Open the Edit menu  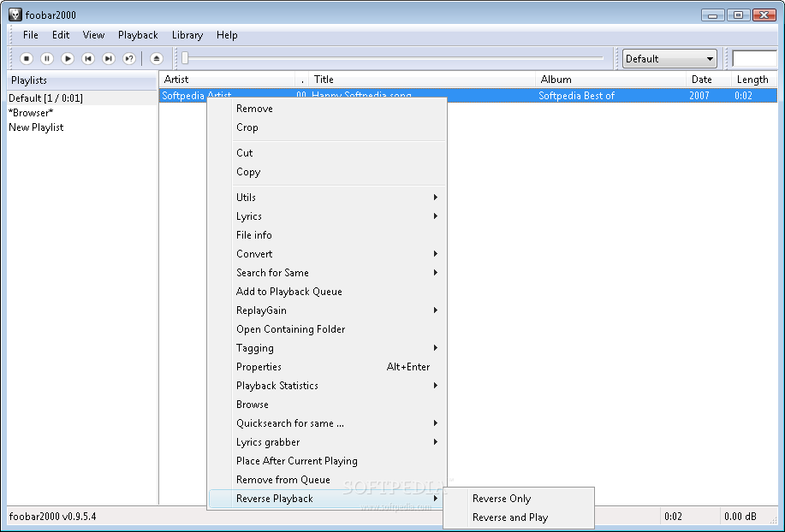pyautogui.click(x=61, y=35)
